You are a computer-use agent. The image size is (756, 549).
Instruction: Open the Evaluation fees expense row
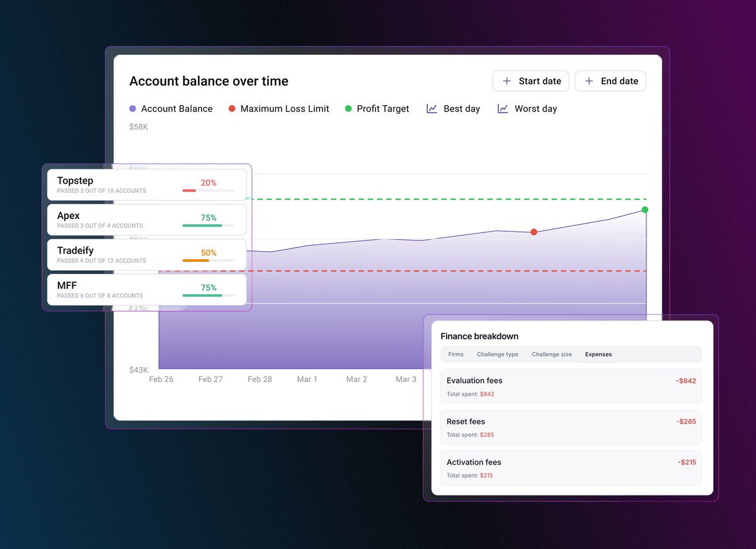[571, 387]
